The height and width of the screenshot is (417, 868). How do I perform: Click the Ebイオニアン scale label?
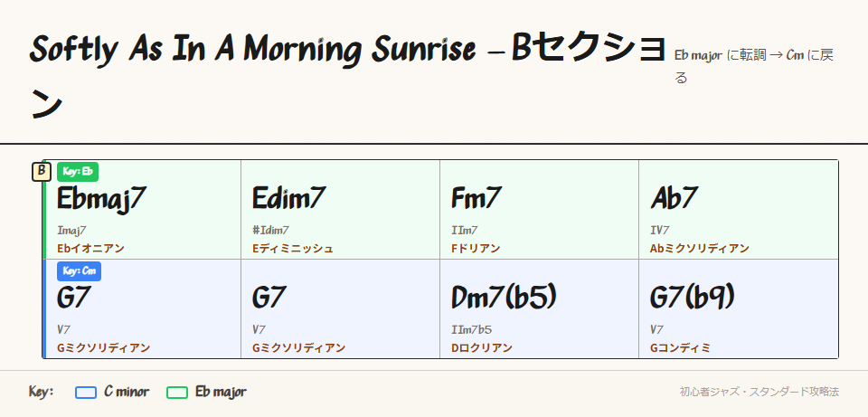click(90, 248)
